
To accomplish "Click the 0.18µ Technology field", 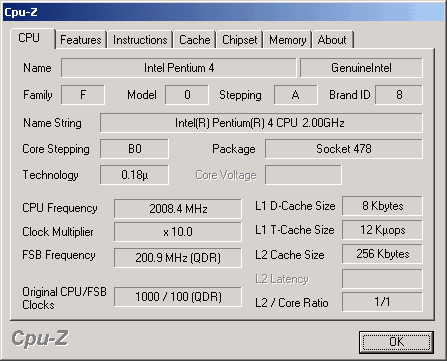I will (134, 175).
